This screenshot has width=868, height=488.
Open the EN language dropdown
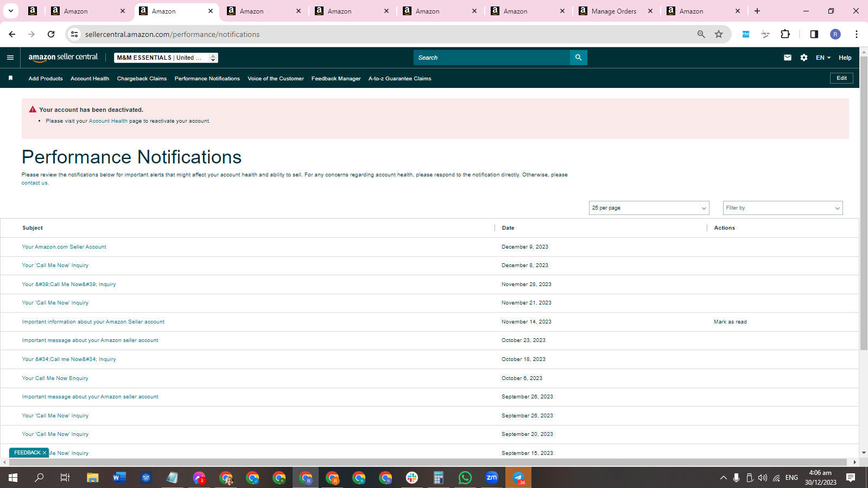point(823,58)
